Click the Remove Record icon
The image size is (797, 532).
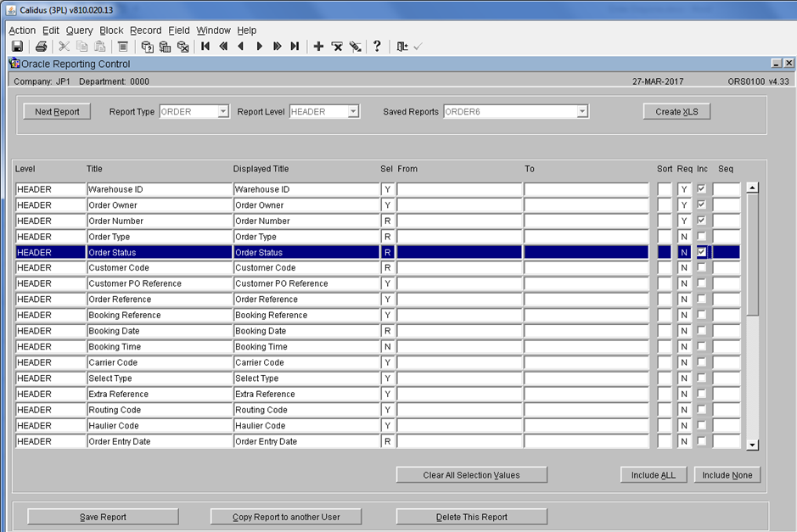pos(337,47)
